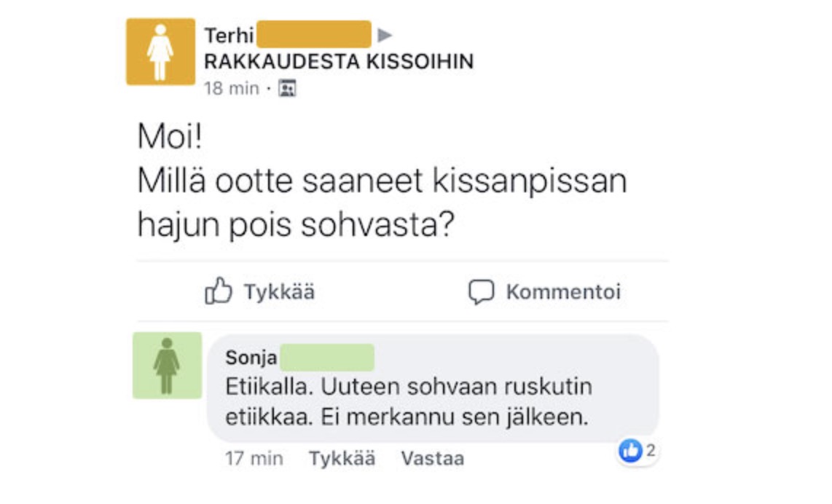Image resolution: width=832 pixels, height=504 pixels.
Task: Click the comment's 17 min timestamp
Action: (x=254, y=458)
